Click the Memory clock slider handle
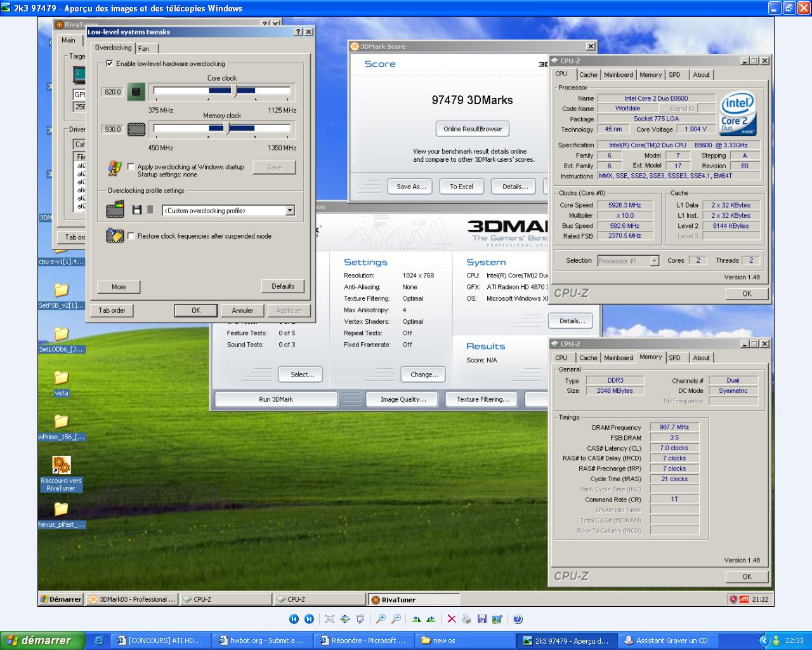Screen dimensions: 812x650 [x=226, y=129]
